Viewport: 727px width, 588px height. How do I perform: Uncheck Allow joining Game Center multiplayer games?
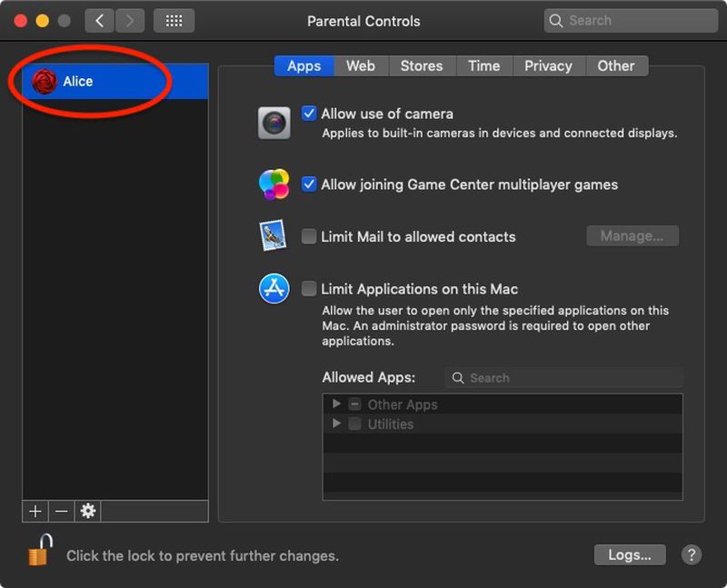310,184
